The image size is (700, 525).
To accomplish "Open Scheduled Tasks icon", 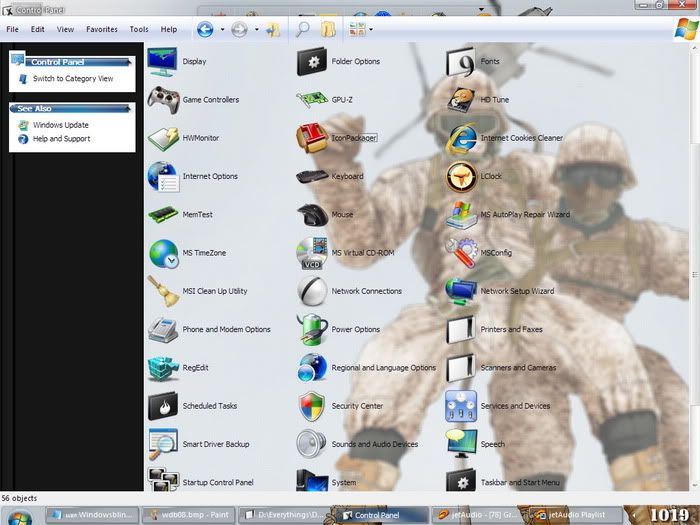I will 162,406.
